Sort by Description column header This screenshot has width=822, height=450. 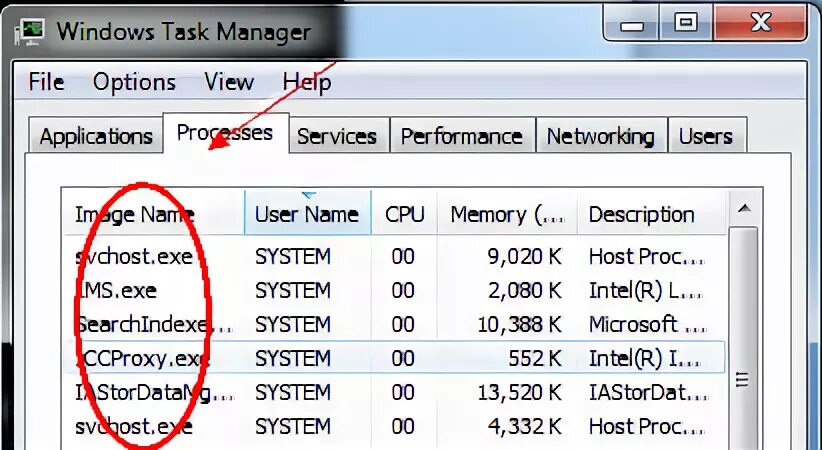point(652,213)
